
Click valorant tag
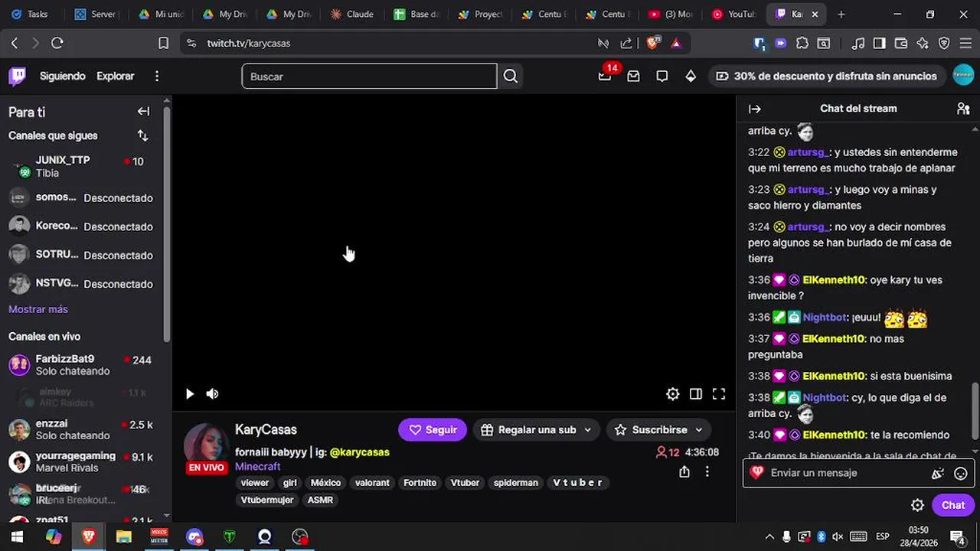click(x=372, y=483)
